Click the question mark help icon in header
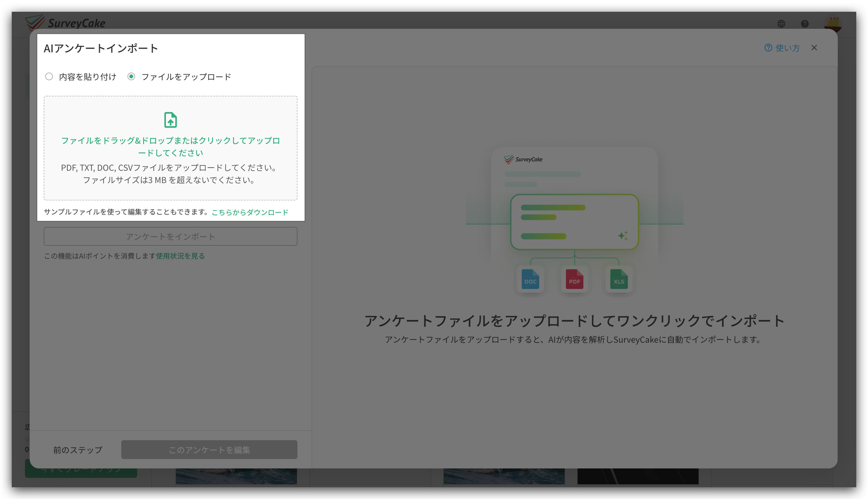 click(x=805, y=24)
